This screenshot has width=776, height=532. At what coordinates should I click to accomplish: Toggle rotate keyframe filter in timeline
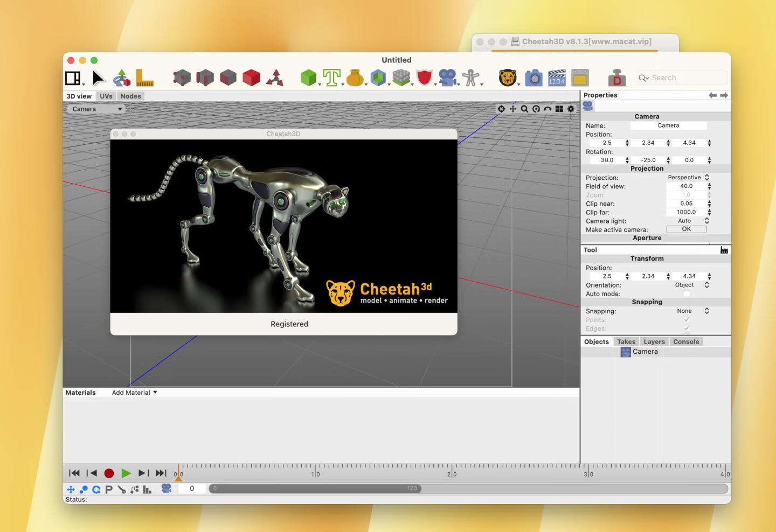tap(96, 489)
